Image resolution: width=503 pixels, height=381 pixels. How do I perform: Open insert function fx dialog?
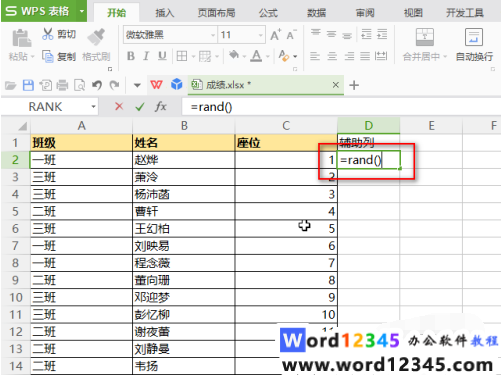pos(161,107)
